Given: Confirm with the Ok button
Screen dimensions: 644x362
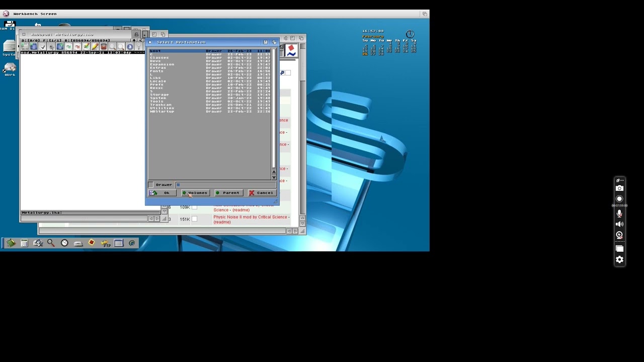Looking at the screenshot, I should click(162, 193).
